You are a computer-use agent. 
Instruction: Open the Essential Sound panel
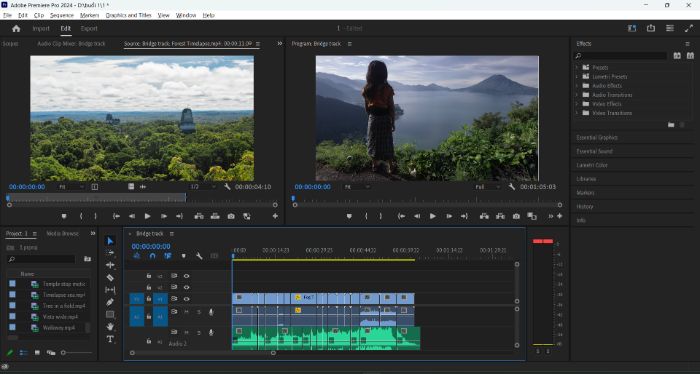coord(595,151)
